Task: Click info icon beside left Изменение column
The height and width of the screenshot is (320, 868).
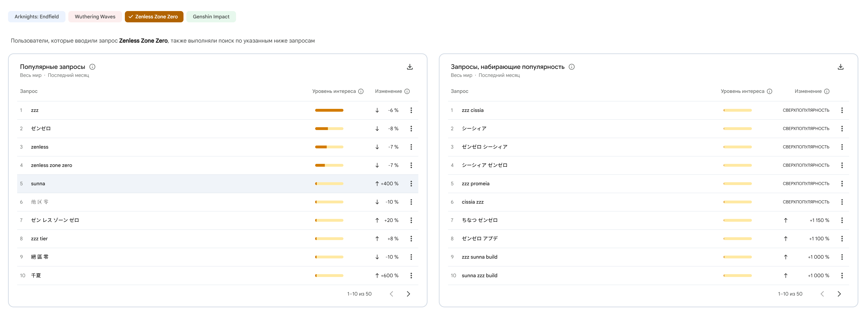Action: tap(407, 91)
